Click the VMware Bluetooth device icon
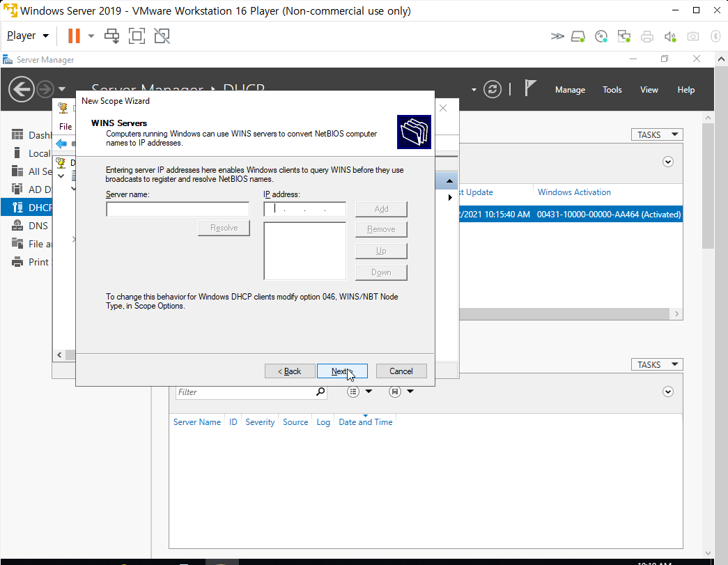The height and width of the screenshot is (565, 728). [715, 36]
